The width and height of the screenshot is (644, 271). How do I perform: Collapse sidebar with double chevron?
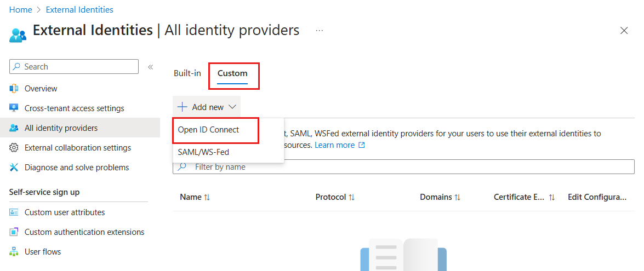click(150, 67)
